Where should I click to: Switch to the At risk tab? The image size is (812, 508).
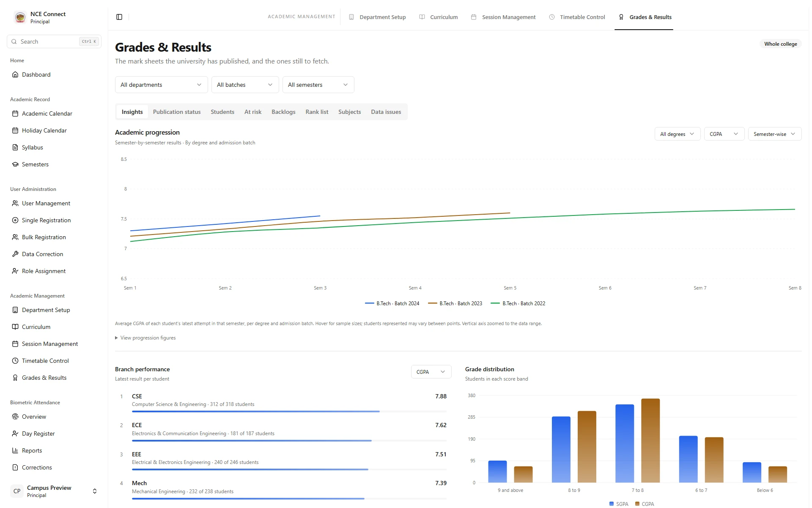(x=253, y=112)
